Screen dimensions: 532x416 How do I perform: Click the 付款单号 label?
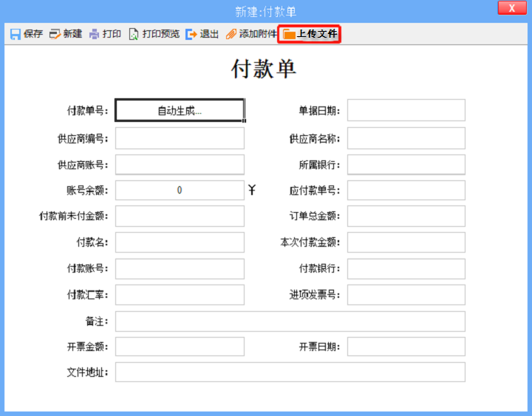(x=87, y=111)
